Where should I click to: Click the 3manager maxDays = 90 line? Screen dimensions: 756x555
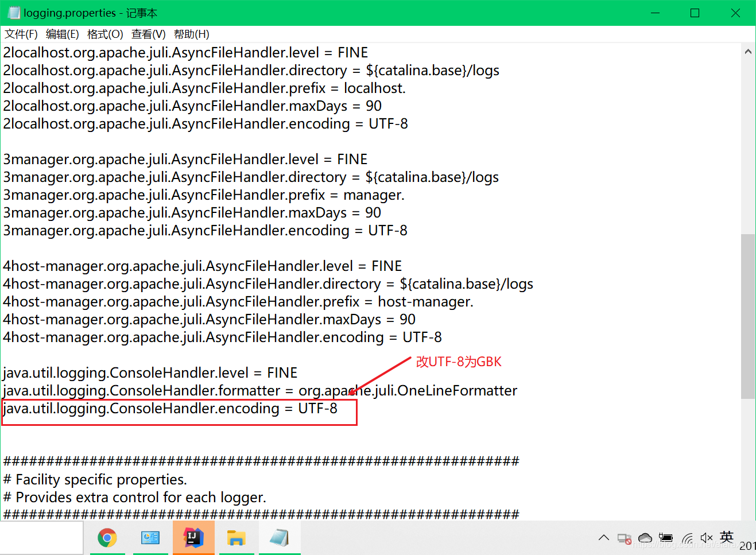[x=192, y=213]
